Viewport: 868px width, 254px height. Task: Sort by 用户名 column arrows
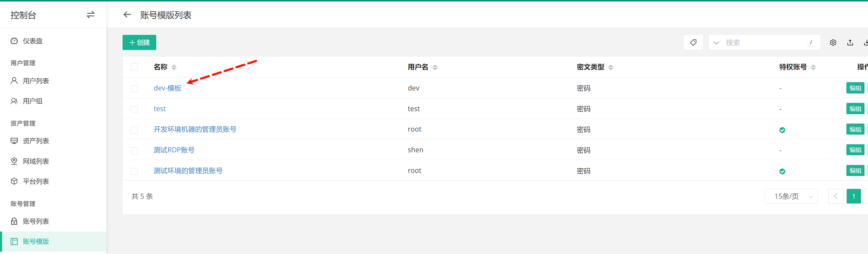[x=435, y=67]
